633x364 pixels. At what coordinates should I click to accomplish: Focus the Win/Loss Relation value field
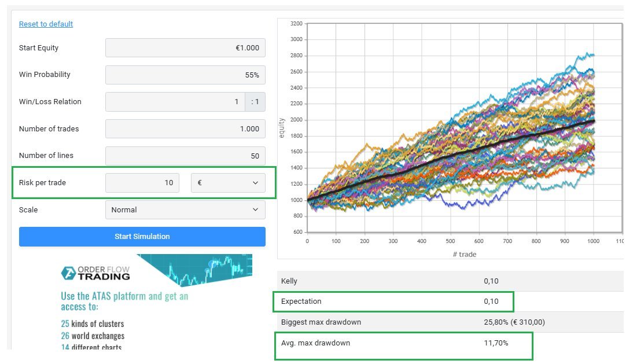coord(175,102)
